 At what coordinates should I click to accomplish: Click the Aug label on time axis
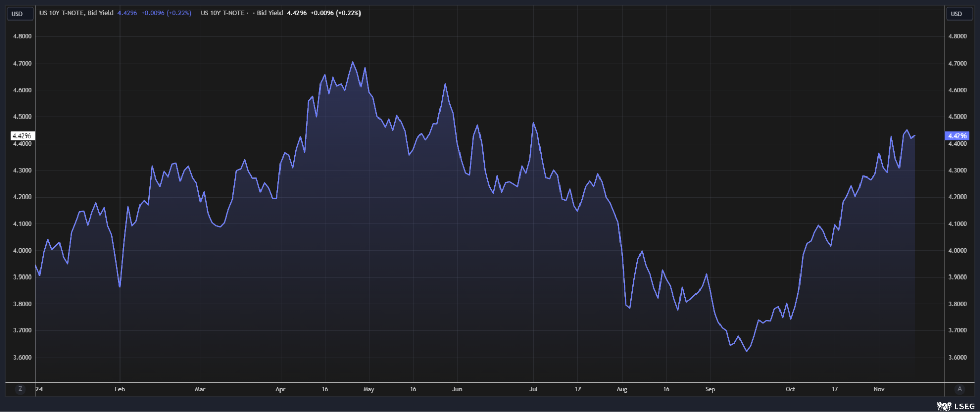[x=622, y=389]
